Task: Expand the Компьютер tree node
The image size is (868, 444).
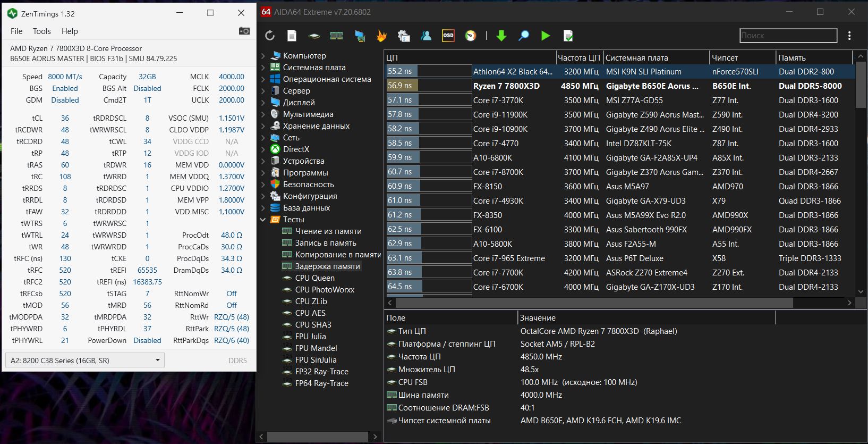Action: point(263,55)
